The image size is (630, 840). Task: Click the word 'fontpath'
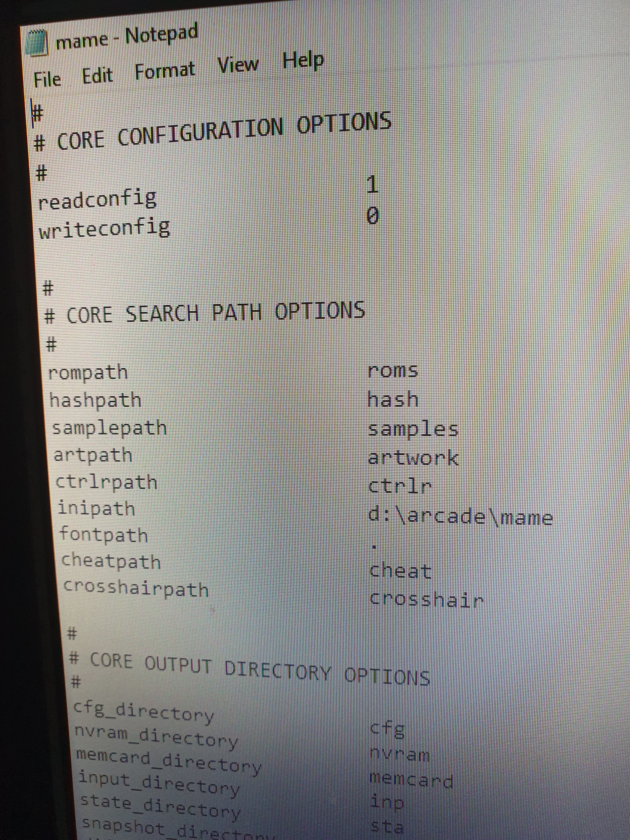(104, 535)
